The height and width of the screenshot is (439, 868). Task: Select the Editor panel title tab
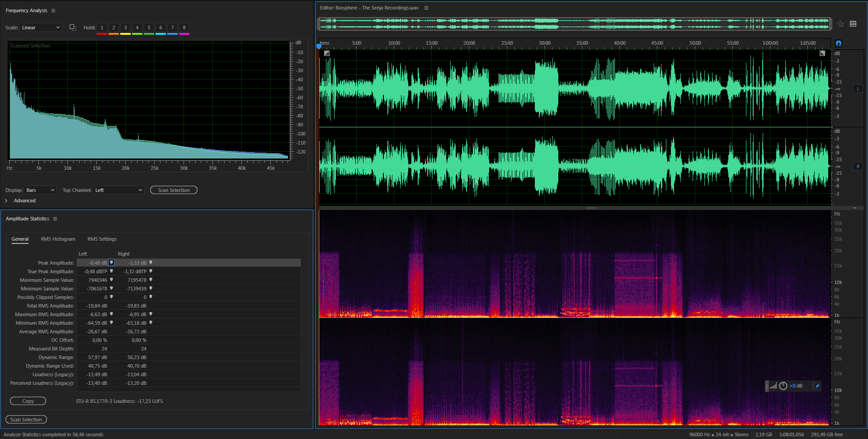coord(369,8)
